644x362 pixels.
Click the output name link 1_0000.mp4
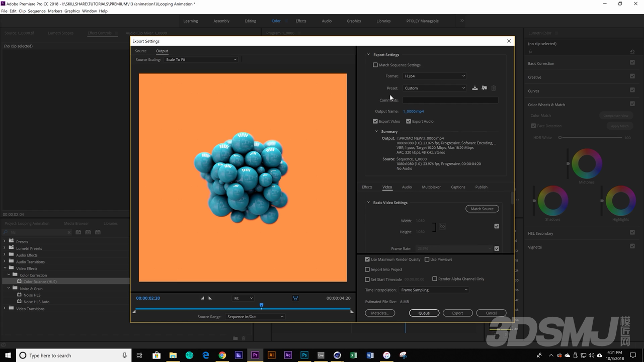413,111
